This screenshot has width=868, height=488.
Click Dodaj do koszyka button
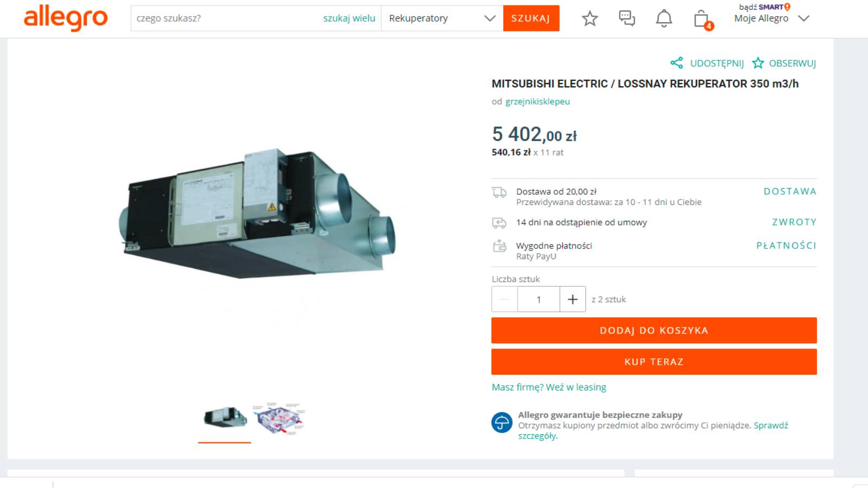654,330
